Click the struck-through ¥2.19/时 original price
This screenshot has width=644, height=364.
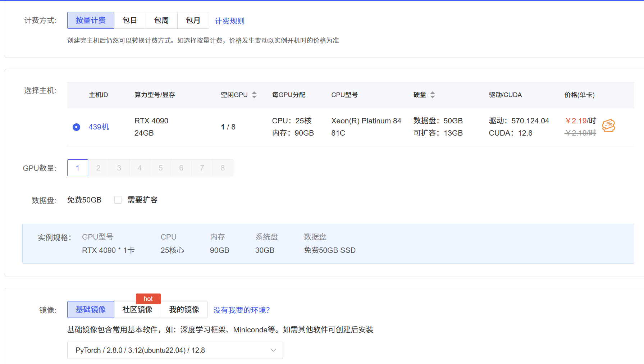581,133
